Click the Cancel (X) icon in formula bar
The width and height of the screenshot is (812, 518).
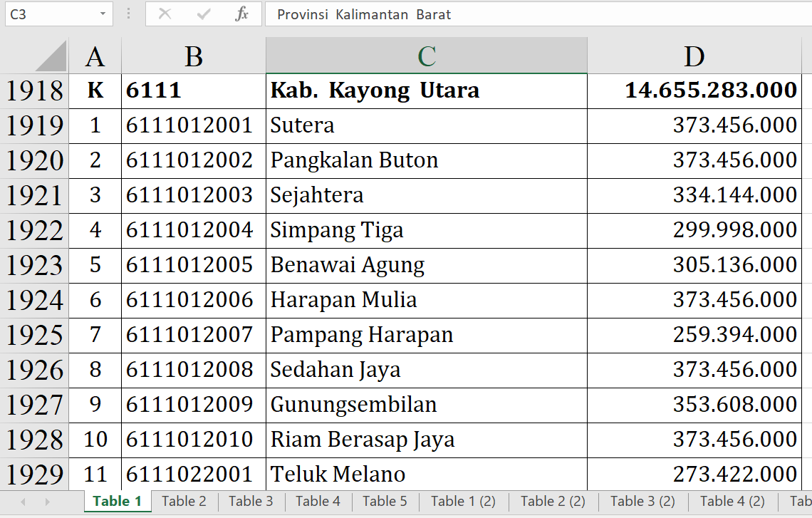(x=165, y=14)
